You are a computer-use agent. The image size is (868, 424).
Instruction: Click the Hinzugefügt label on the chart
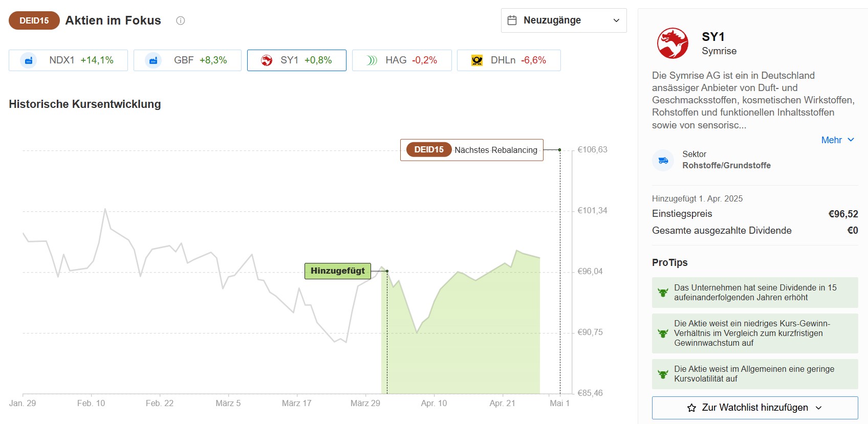[x=338, y=271]
